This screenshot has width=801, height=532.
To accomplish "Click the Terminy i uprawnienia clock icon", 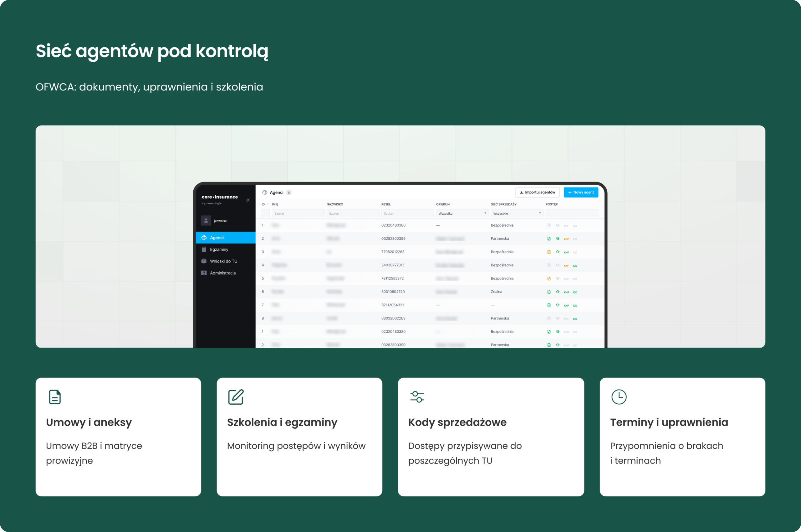I will point(619,397).
